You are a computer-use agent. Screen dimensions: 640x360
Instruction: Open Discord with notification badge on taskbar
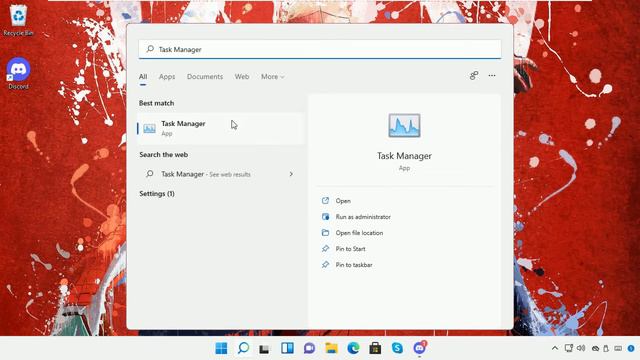[420, 348]
